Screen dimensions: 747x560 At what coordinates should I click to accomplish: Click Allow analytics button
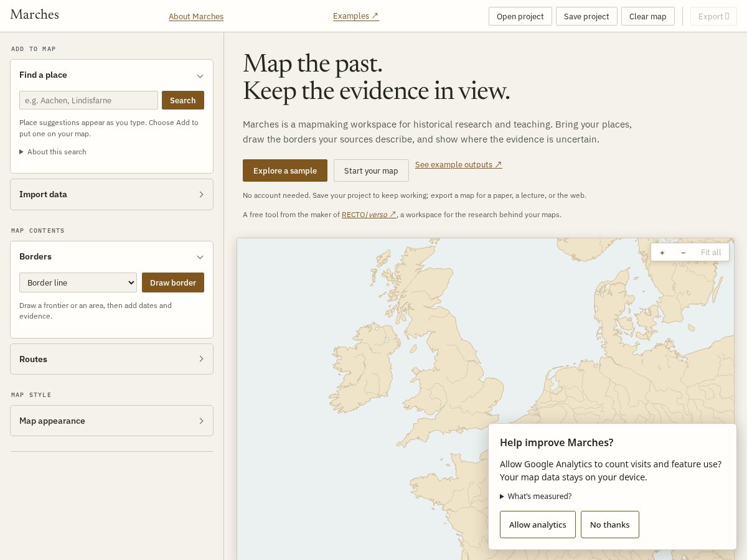(538, 525)
